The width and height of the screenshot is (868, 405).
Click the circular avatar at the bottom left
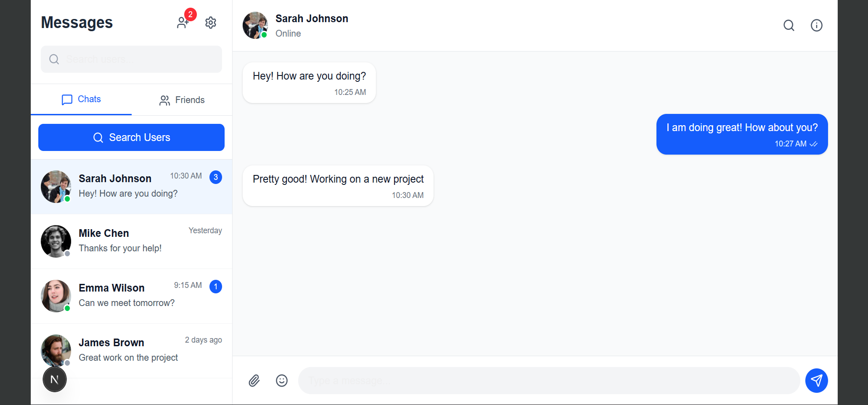(x=54, y=379)
